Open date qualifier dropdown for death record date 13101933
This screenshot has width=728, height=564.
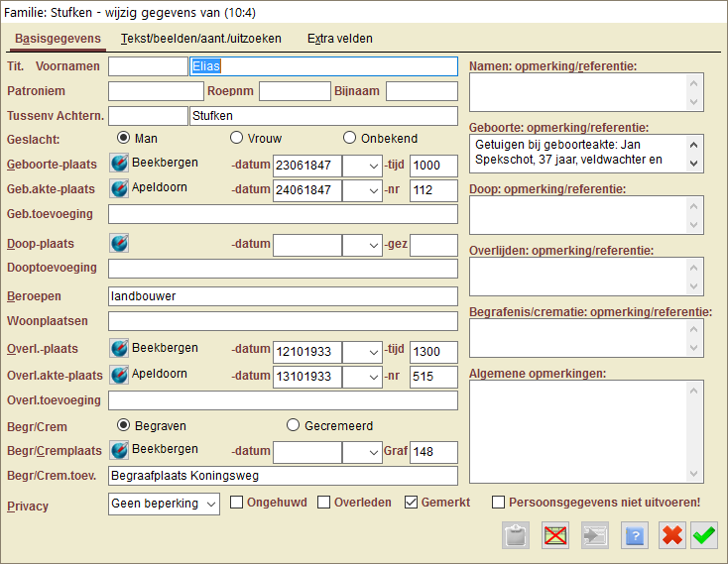[x=363, y=377]
